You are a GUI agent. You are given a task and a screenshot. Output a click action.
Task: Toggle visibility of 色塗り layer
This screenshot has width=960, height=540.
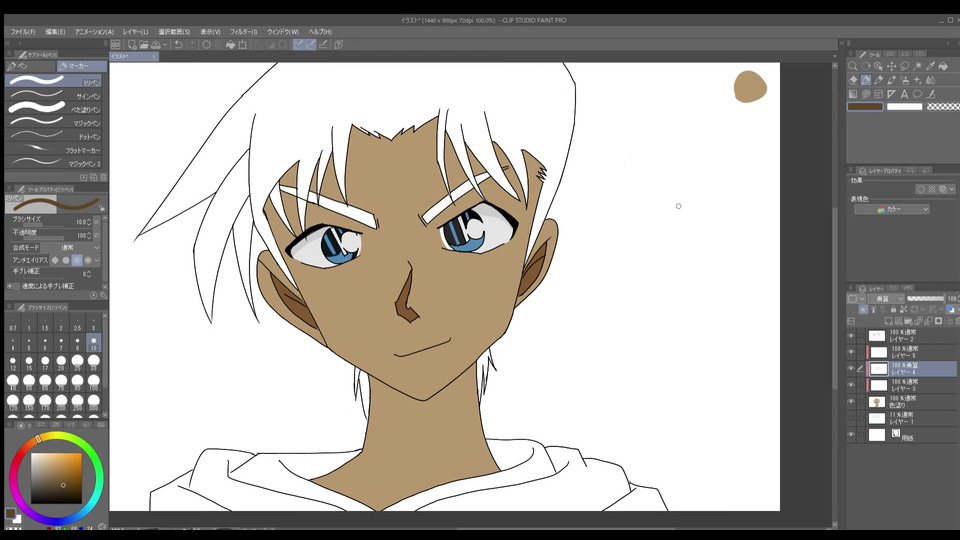pyautogui.click(x=851, y=402)
